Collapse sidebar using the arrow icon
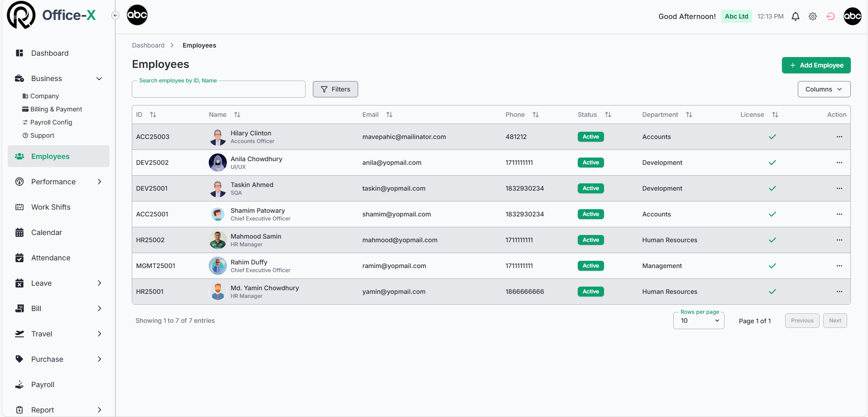The image size is (868, 417). click(115, 15)
